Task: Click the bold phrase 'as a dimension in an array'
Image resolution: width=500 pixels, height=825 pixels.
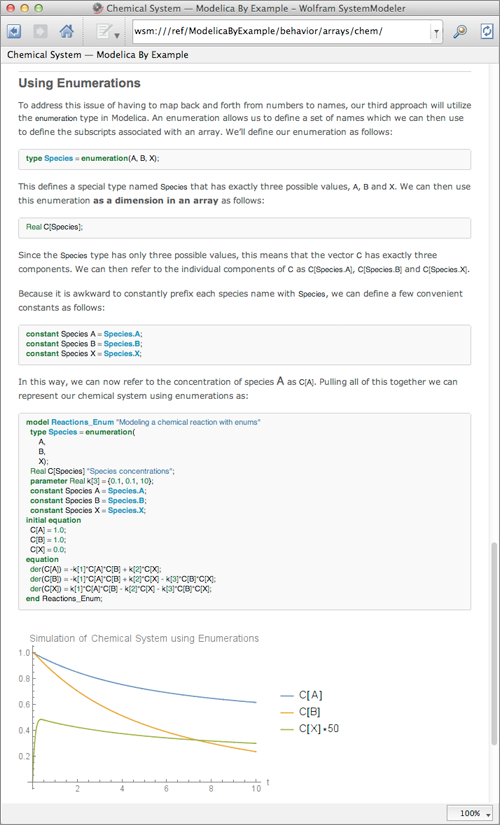Action: click(x=155, y=200)
